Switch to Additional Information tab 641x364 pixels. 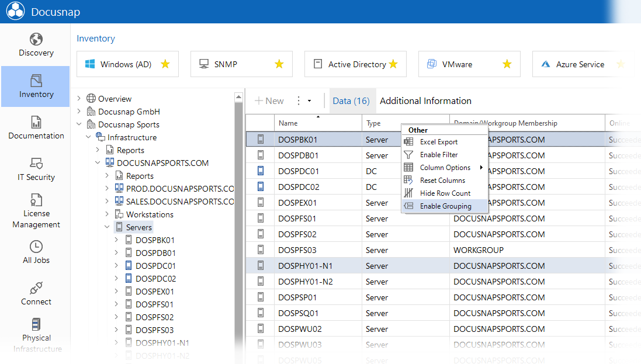(x=425, y=101)
